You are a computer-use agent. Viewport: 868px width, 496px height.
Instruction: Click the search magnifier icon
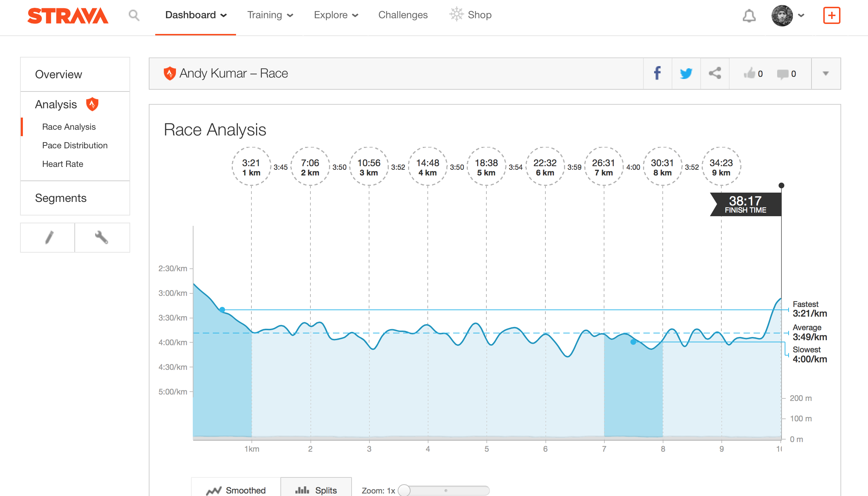(x=134, y=15)
